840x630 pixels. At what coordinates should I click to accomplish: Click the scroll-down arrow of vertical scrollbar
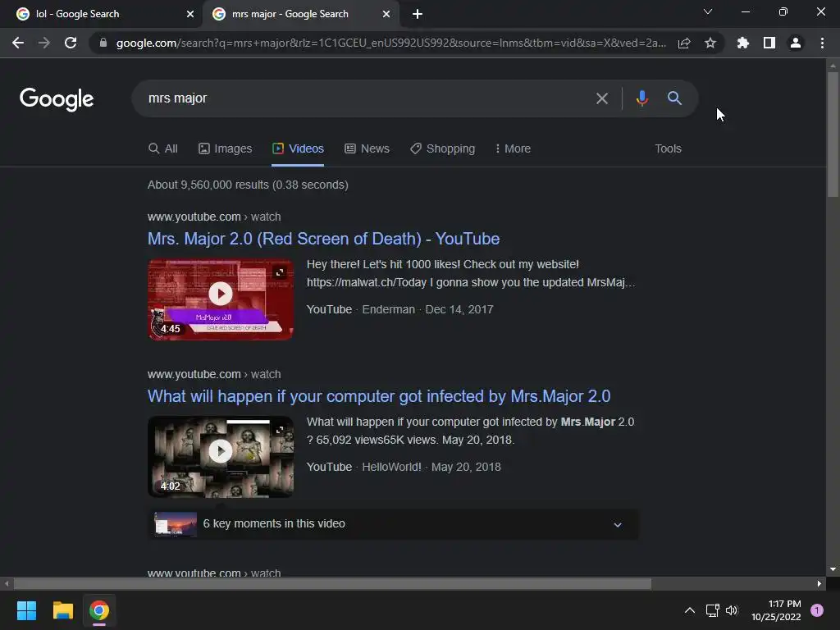point(833,569)
